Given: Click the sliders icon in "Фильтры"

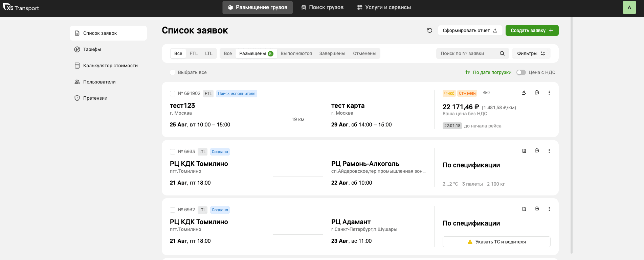Looking at the screenshot, I should [x=543, y=53].
